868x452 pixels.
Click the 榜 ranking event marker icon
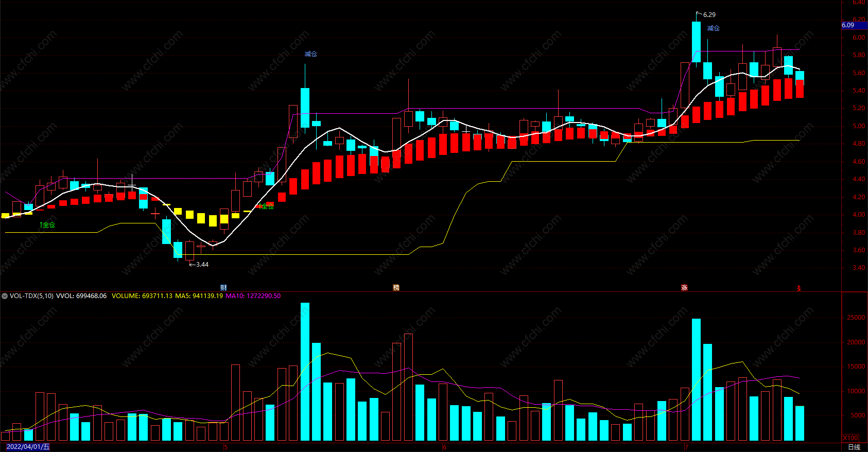(x=396, y=287)
